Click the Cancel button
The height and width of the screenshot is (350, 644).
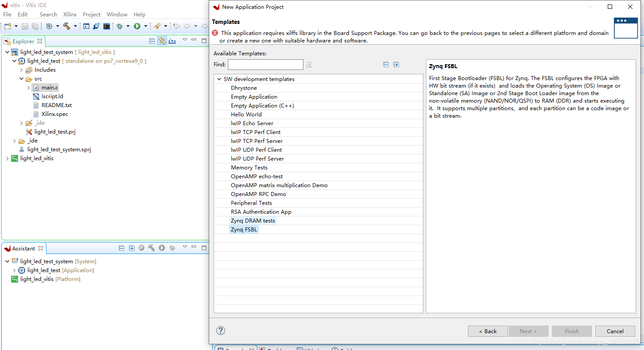[615, 331]
